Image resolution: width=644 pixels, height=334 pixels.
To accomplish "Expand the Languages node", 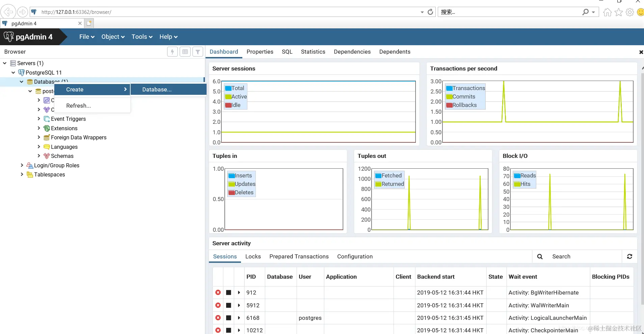I will 38,147.
